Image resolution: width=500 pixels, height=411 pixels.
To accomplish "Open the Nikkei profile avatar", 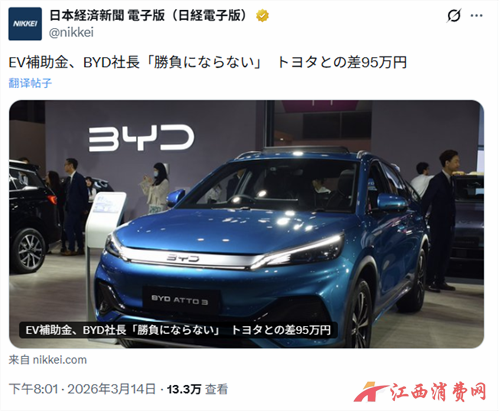I will [25, 24].
